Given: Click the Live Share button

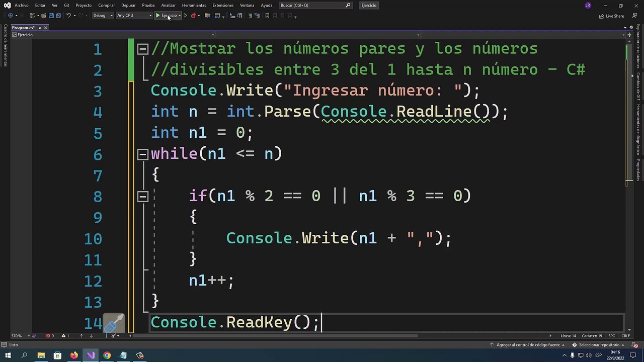Looking at the screenshot, I should (611, 16).
